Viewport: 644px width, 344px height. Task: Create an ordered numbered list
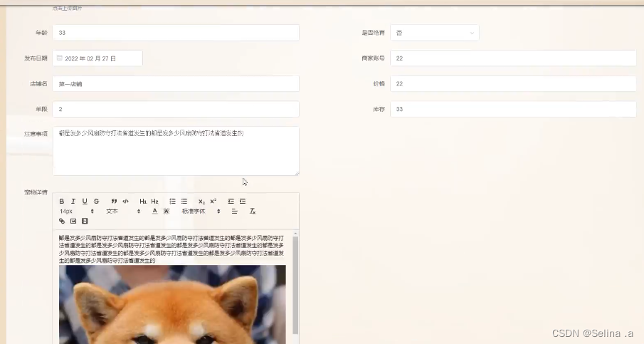(172, 202)
